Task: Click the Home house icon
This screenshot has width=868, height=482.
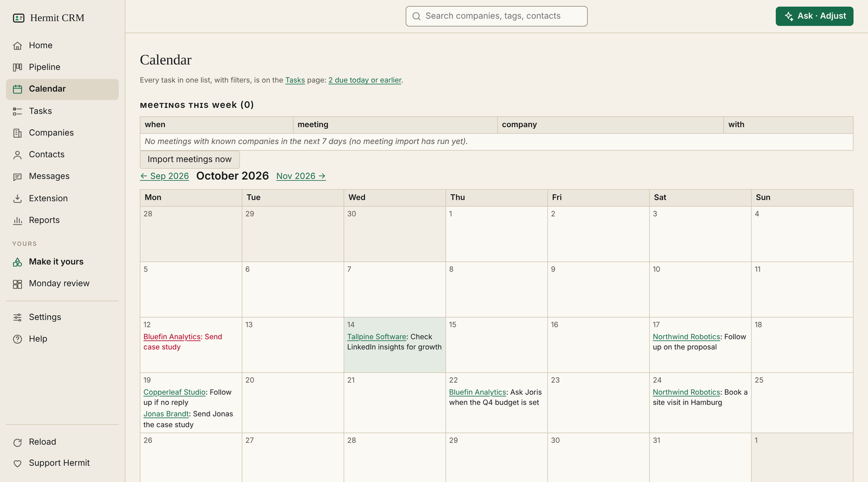Action: pos(17,46)
